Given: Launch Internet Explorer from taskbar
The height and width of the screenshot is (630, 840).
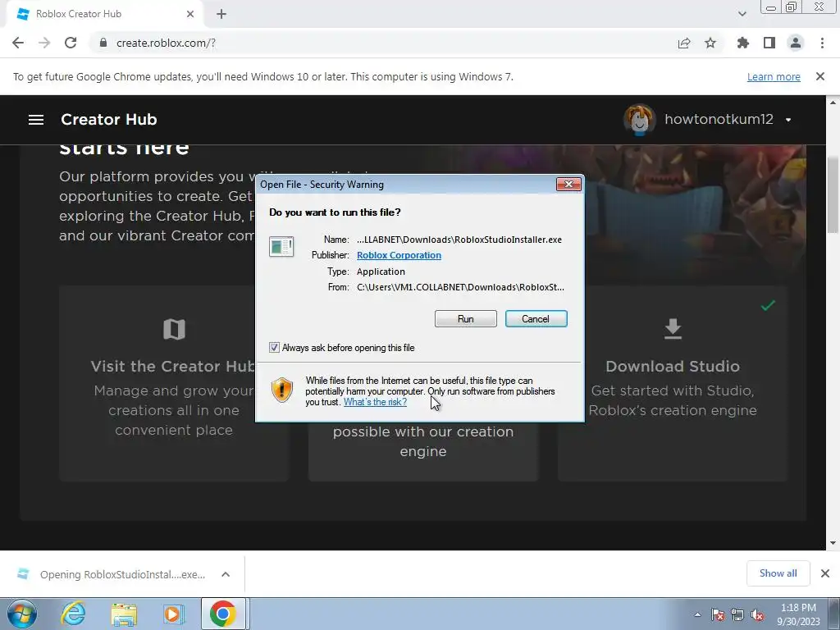Looking at the screenshot, I should (73, 614).
